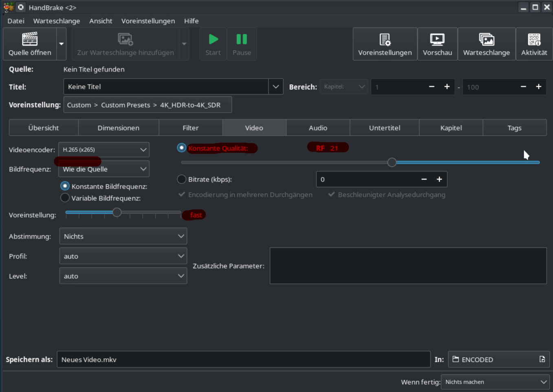Click the Speichern als filename field
This screenshot has width=553, height=392.
244,359
